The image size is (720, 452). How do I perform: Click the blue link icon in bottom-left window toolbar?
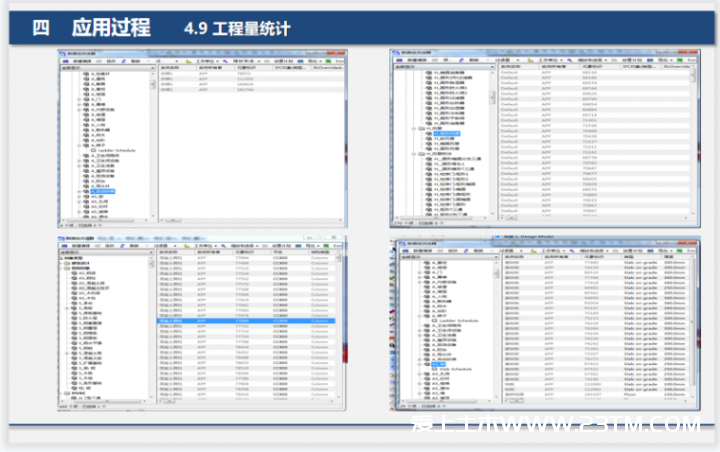(x=123, y=246)
